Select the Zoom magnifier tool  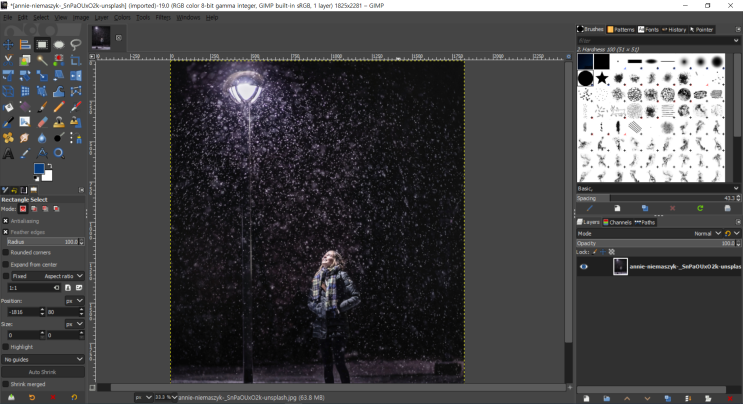[x=59, y=153]
